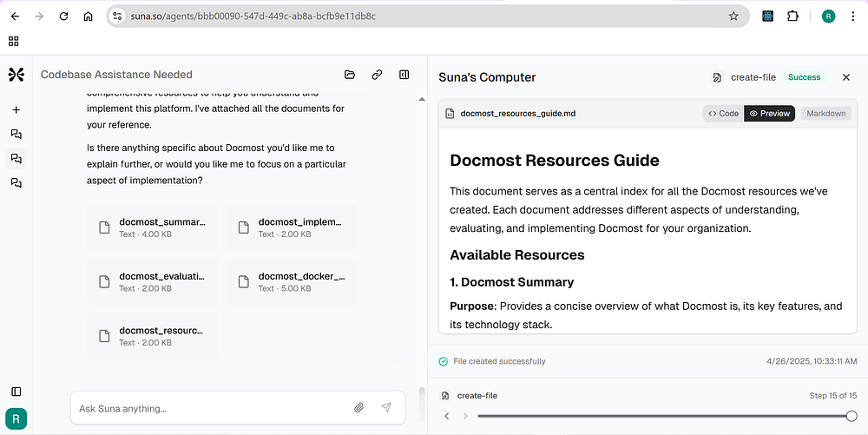
Task: Open the docmost_docker attachment file
Action: click(292, 281)
